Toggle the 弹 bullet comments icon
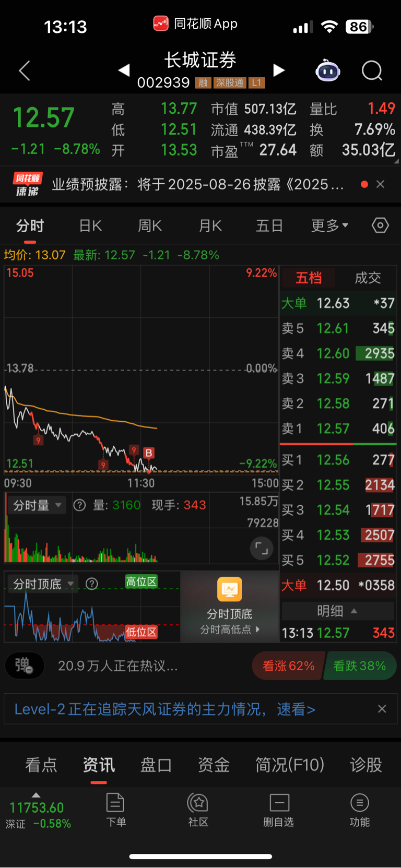This screenshot has height=868, width=401. (x=24, y=665)
